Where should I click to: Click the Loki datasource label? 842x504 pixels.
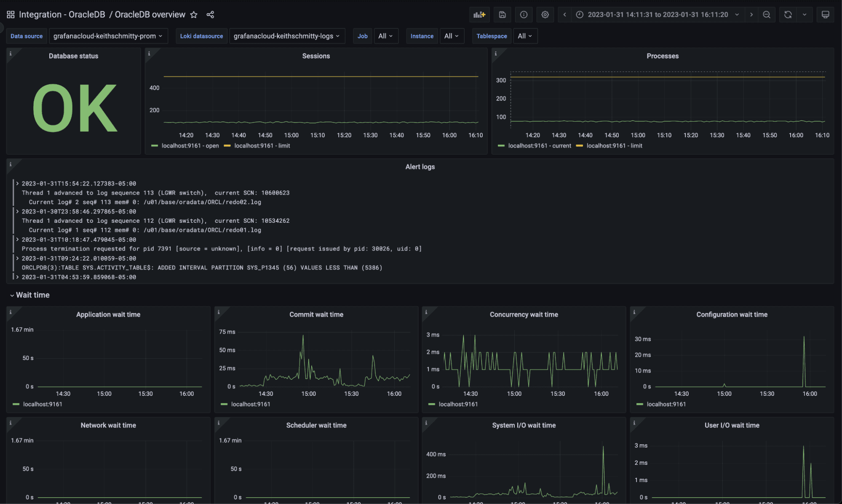[201, 36]
